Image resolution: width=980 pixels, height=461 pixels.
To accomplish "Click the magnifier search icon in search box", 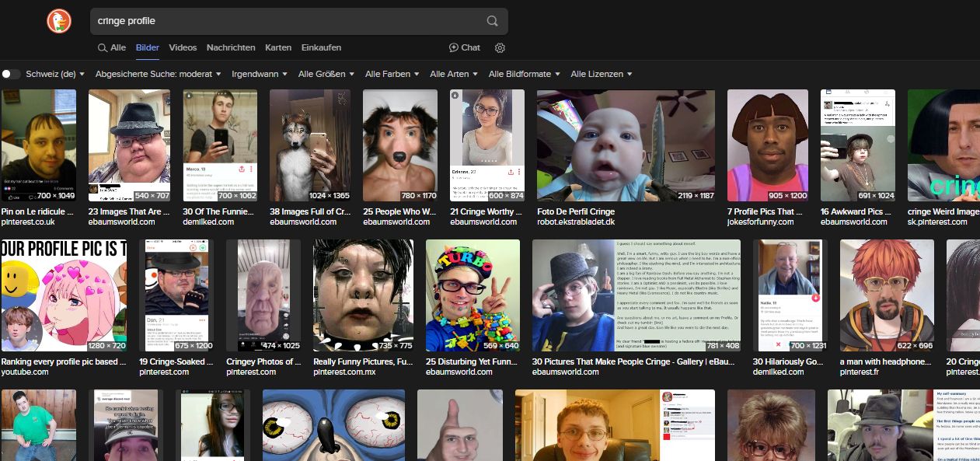I will (492, 21).
